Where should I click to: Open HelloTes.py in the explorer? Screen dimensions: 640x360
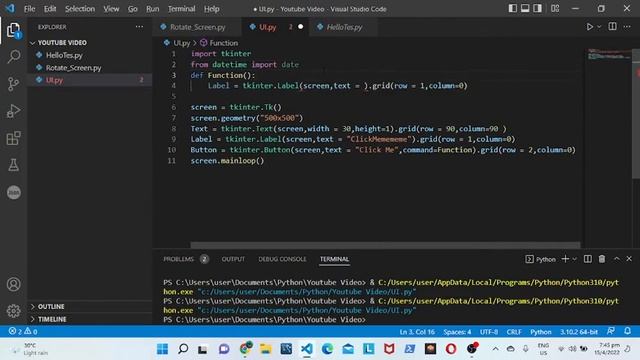click(90, 55)
